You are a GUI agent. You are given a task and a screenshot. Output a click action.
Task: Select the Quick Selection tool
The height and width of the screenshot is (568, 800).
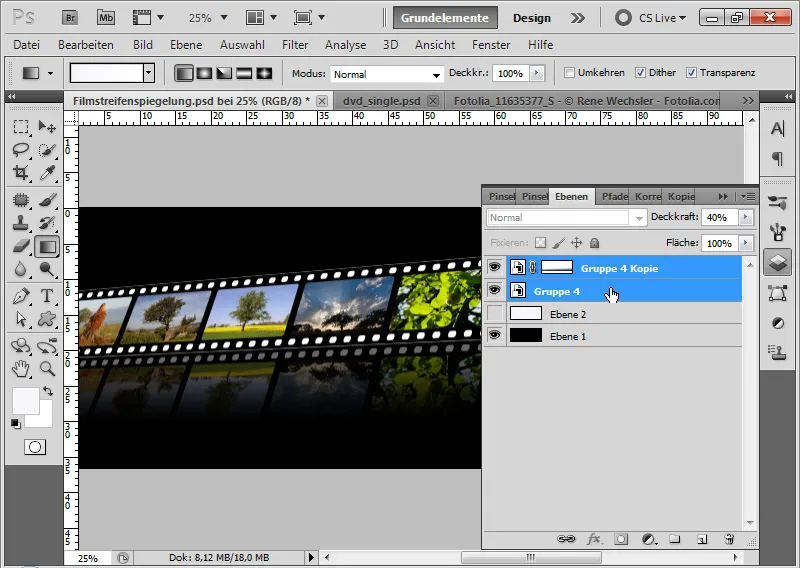pyautogui.click(x=47, y=150)
